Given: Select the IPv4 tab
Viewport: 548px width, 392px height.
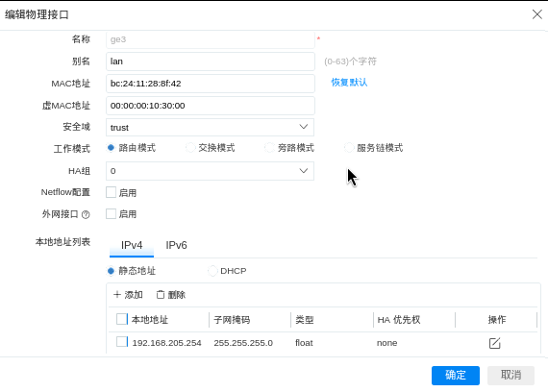Looking at the screenshot, I should tap(132, 245).
